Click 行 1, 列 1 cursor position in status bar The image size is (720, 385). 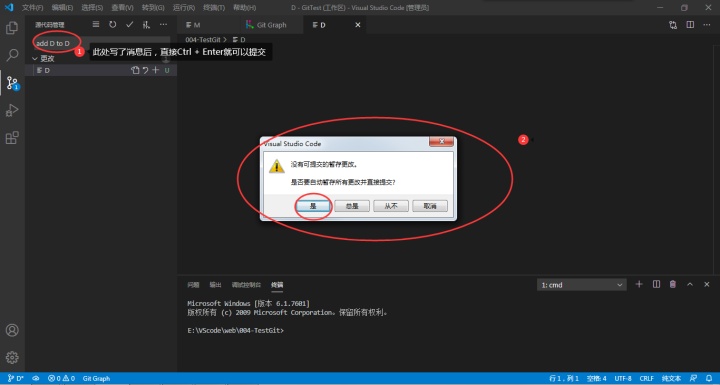[564, 379]
